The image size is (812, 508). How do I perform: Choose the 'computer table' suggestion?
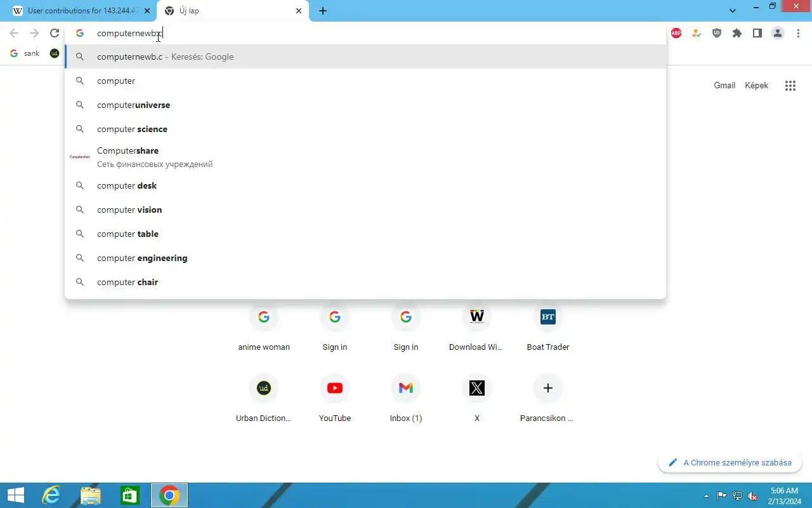pos(365,234)
